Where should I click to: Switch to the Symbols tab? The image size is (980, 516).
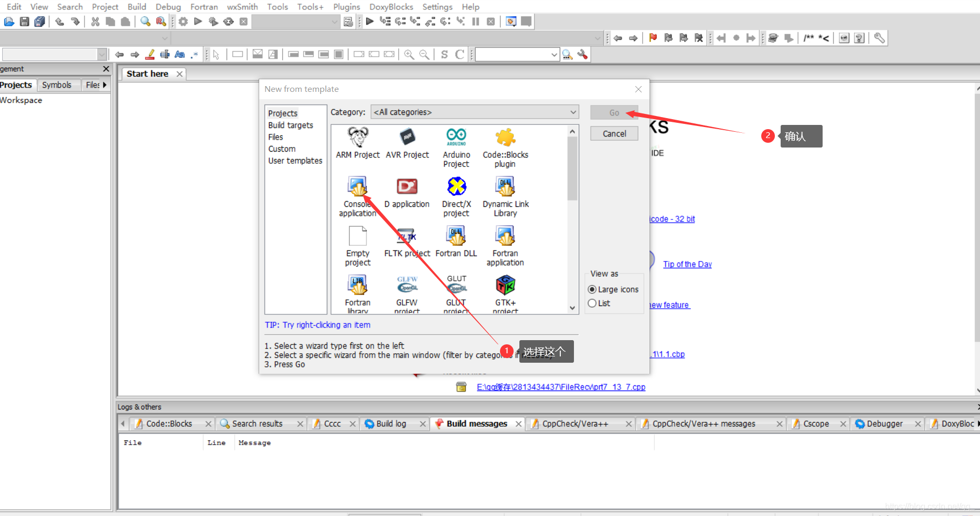pyautogui.click(x=57, y=85)
